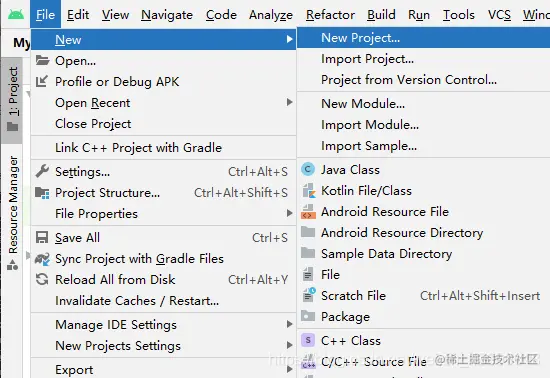Image resolution: width=550 pixels, height=378 pixels.
Task: Open the Navigate menu
Action: tap(167, 15)
